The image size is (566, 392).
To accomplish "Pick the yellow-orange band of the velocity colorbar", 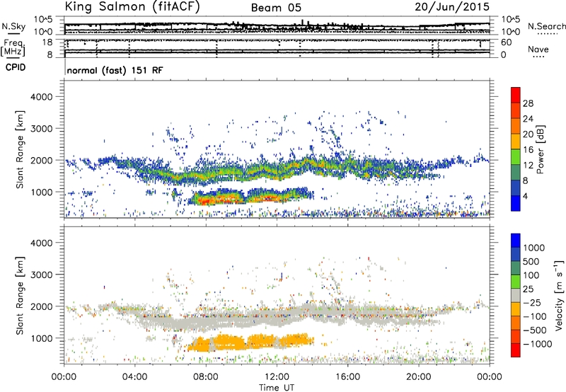I will click(x=516, y=309).
